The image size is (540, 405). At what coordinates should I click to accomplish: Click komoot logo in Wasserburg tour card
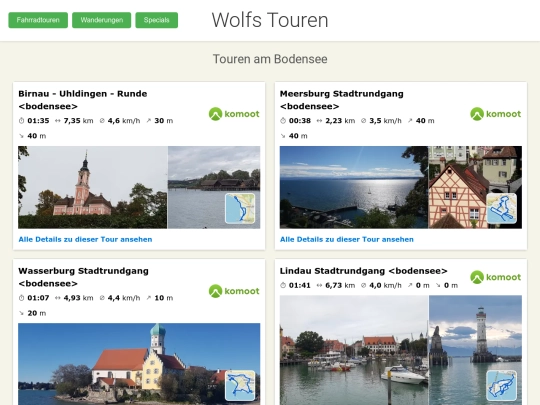[234, 291]
